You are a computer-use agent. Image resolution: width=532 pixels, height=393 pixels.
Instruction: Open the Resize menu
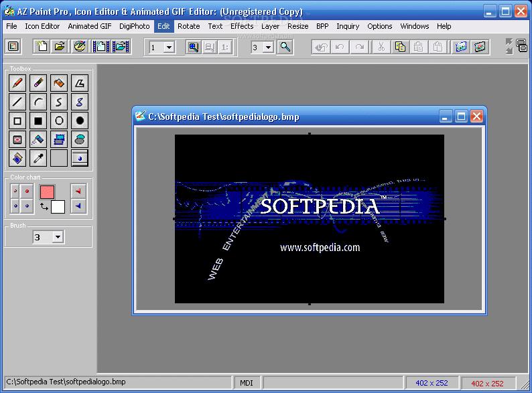[298, 26]
